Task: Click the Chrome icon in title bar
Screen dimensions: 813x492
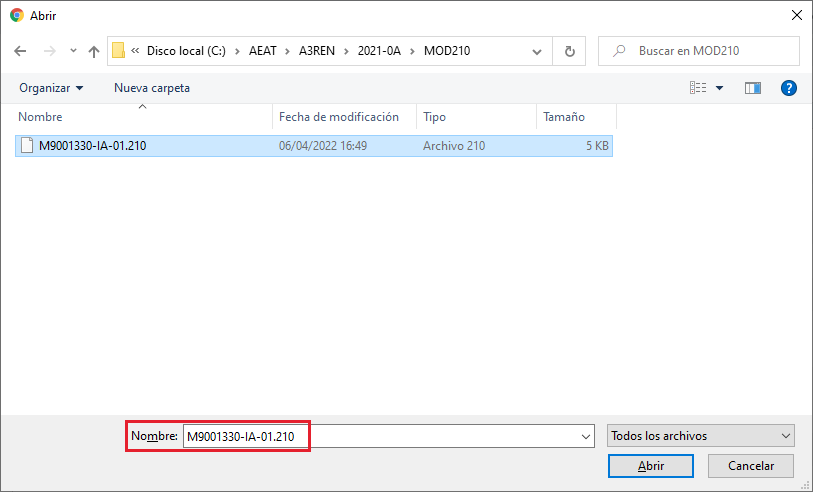Action: (x=17, y=16)
